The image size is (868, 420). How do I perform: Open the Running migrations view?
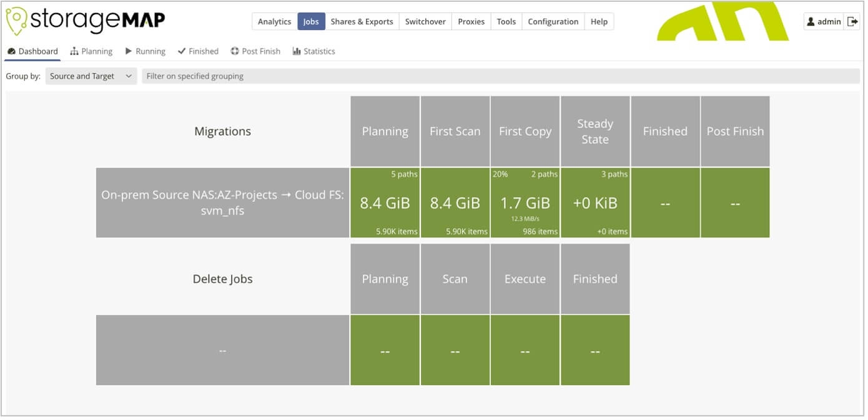tap(145, 51)
